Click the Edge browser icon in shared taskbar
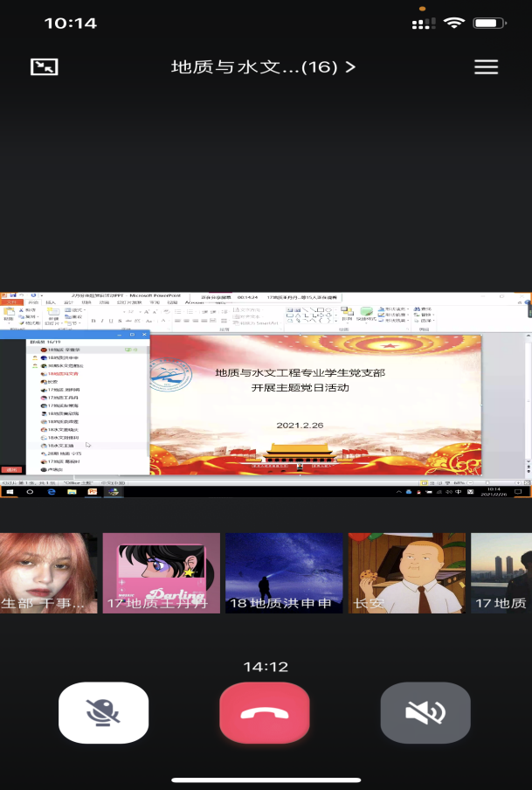Viewport: 532px width, 790px height. click(52, 492)
